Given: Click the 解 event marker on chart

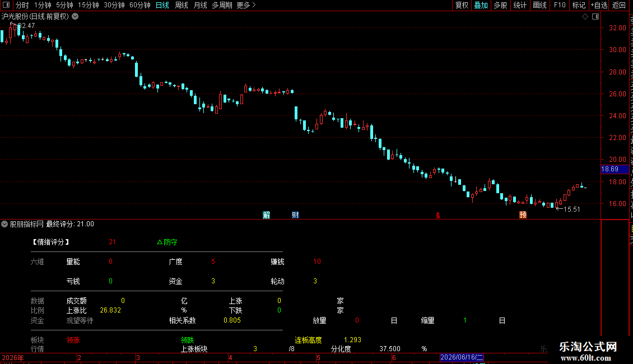Looking at the screenshot, I should coord(267,215).
